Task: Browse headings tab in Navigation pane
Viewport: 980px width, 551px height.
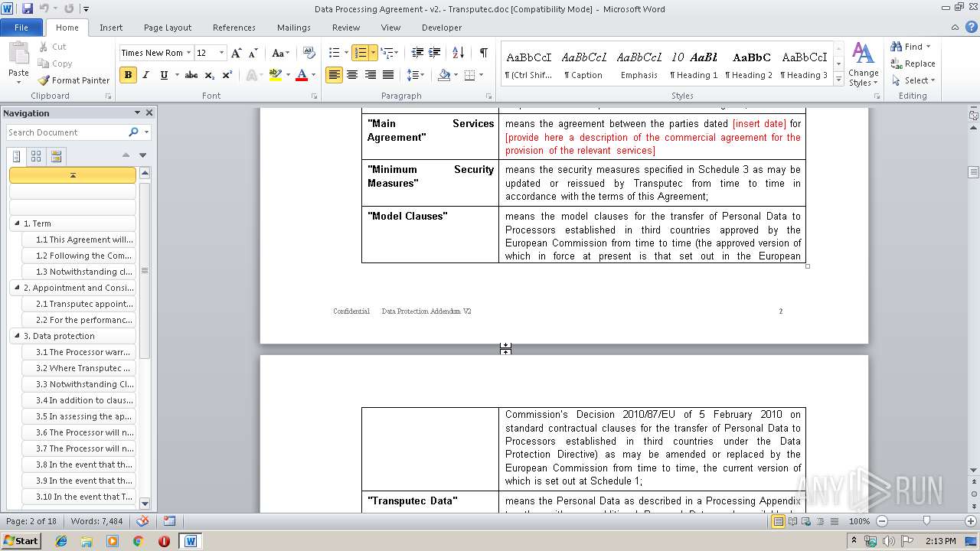Action: 17,156
